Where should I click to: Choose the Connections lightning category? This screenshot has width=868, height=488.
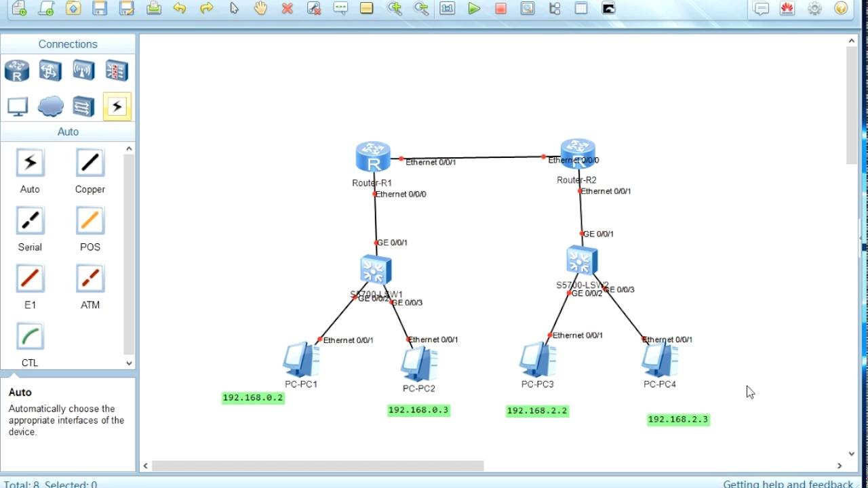[x=117, y=106]
